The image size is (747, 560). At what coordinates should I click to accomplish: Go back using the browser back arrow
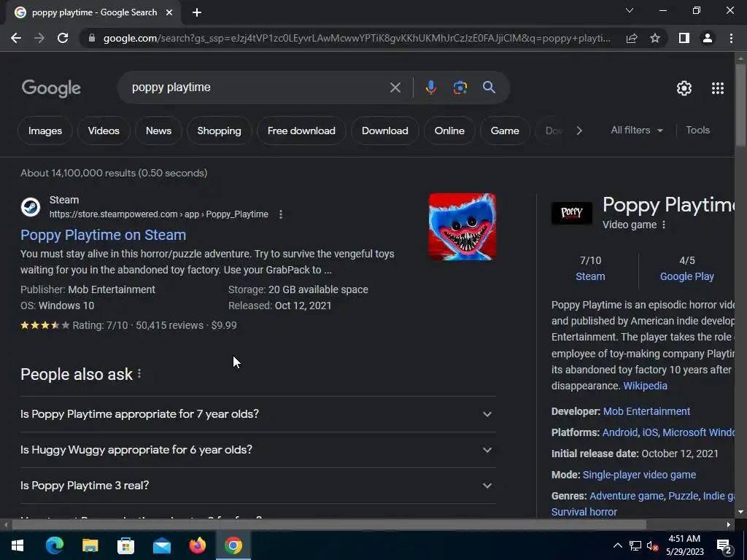16,38
